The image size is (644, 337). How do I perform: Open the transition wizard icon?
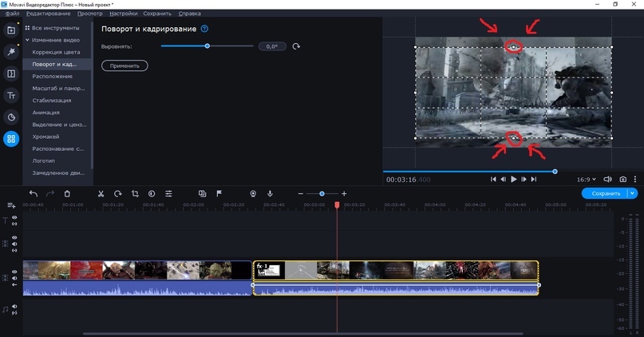pos(202,193)
